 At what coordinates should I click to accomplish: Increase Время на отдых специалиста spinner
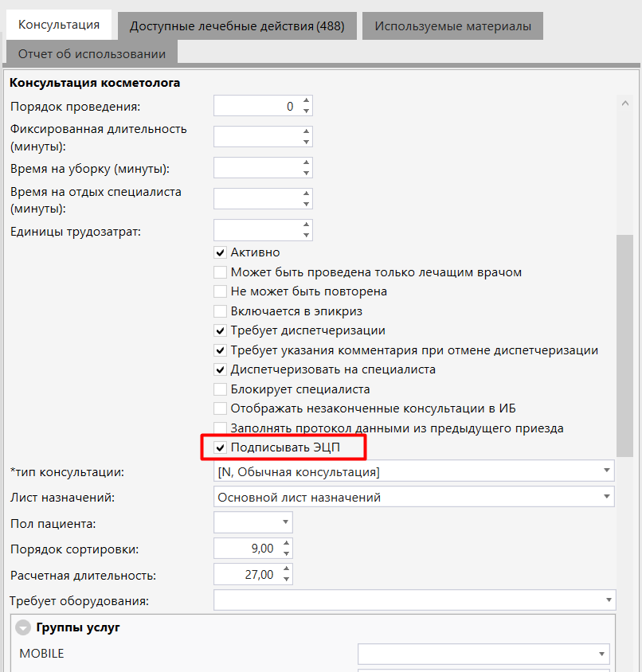(x=306, y=194)
